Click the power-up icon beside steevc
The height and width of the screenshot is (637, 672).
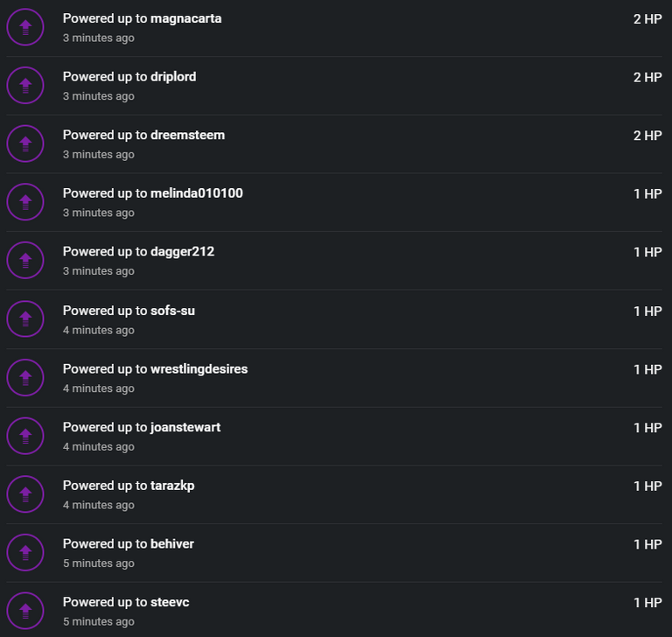(x=25, y=611)
